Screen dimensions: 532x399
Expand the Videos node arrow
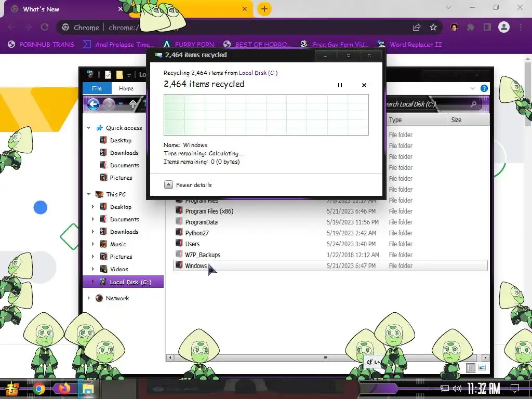coord(93,269)
